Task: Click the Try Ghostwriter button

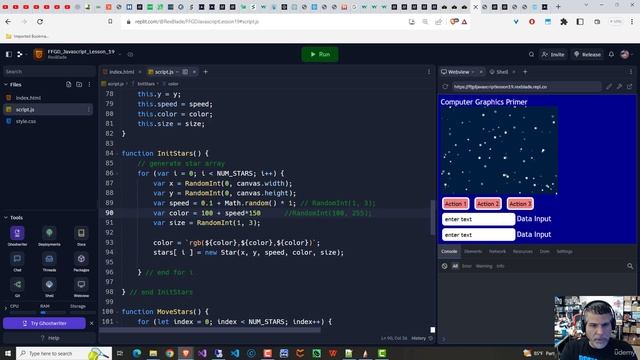Action: [44, 323]
